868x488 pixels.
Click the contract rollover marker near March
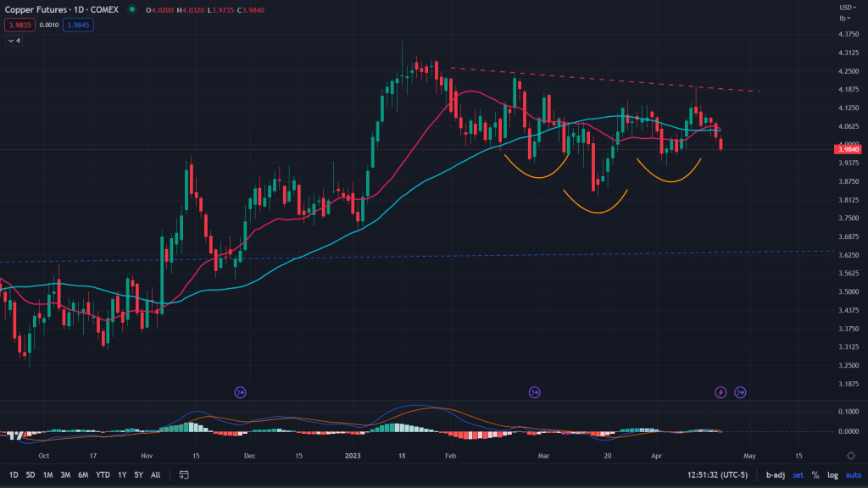click(534, 392)
